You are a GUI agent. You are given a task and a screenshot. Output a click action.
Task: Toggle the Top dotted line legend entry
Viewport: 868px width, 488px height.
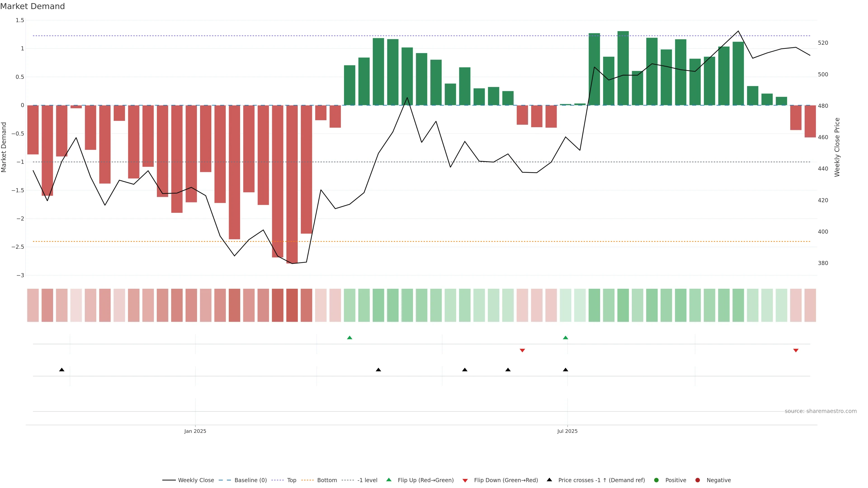291,480
